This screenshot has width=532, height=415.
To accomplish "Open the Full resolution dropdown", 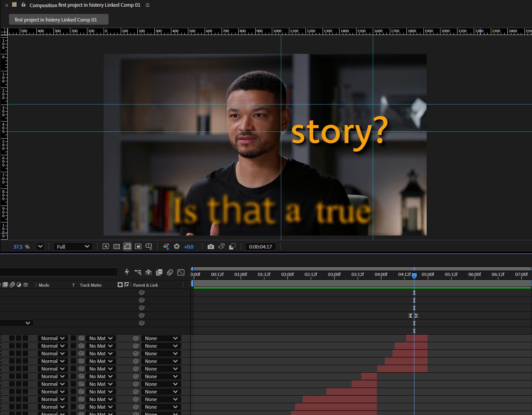I will 73,247.
